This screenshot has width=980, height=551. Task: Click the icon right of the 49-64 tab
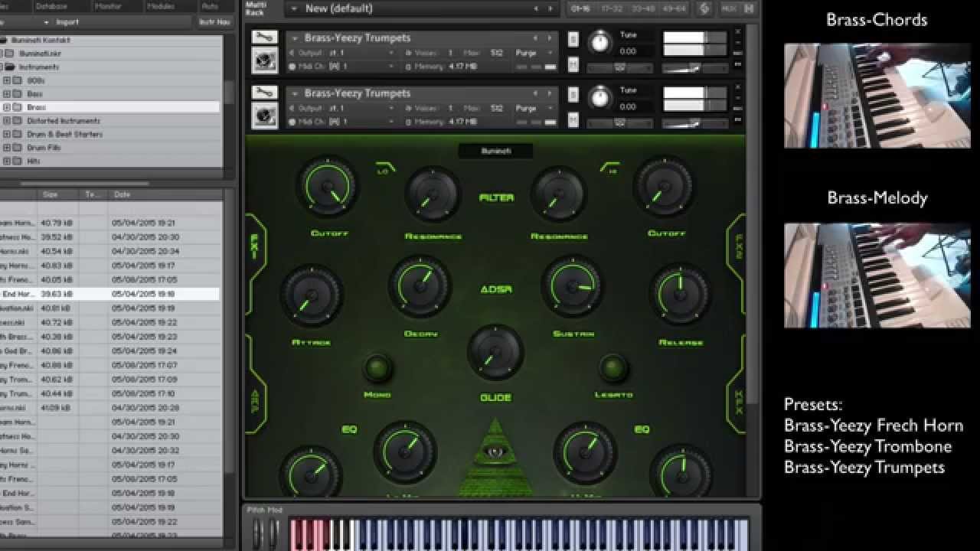pyautogui.click(x=704, y=9)
